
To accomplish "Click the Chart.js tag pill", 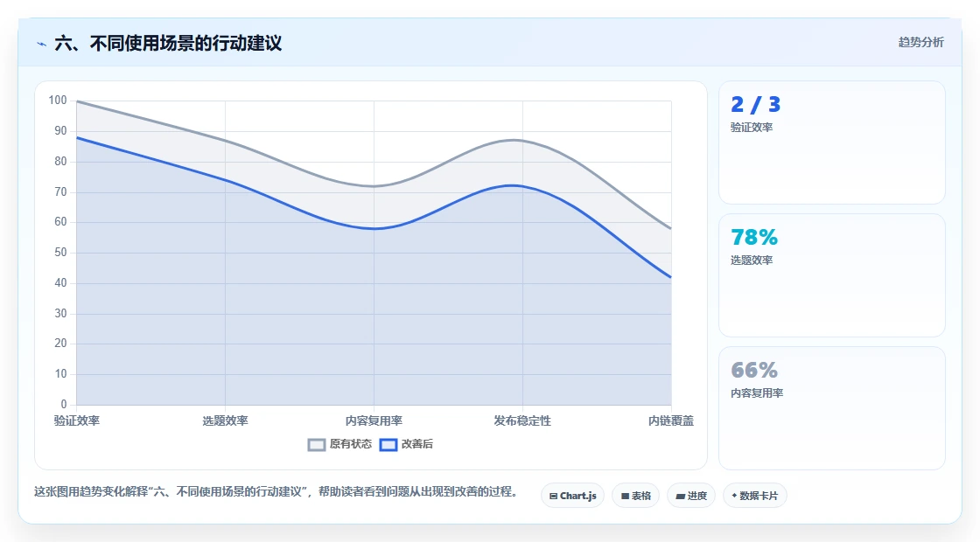I will coord(572,496).
